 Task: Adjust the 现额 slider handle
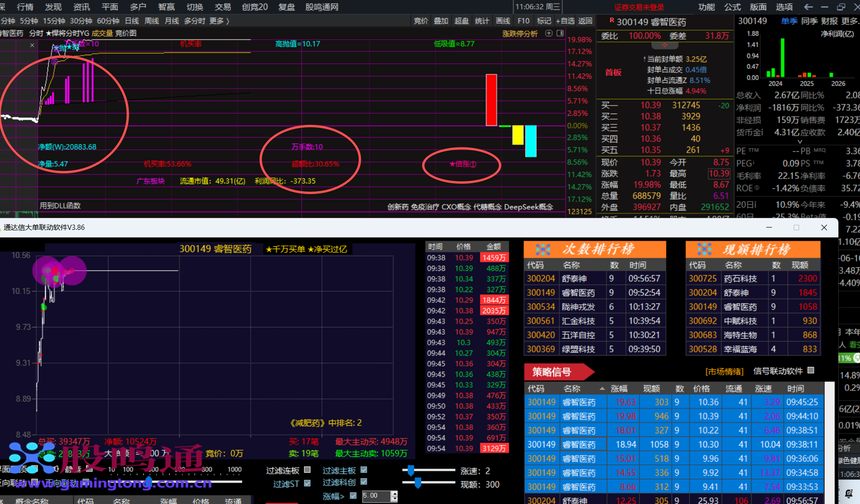[x=418, y=483]
